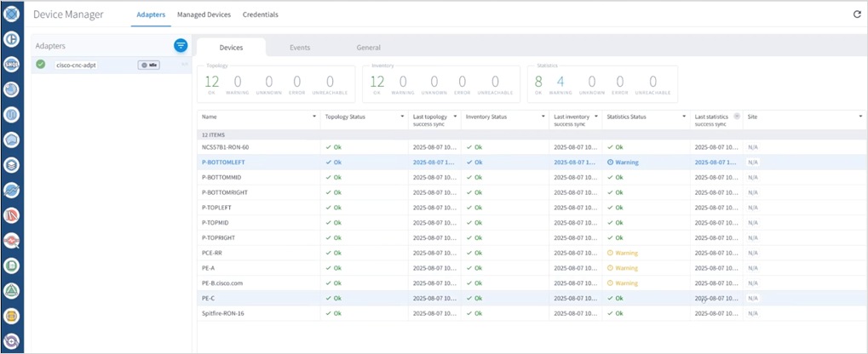Click Statistics Error count 0

(620, 83)
